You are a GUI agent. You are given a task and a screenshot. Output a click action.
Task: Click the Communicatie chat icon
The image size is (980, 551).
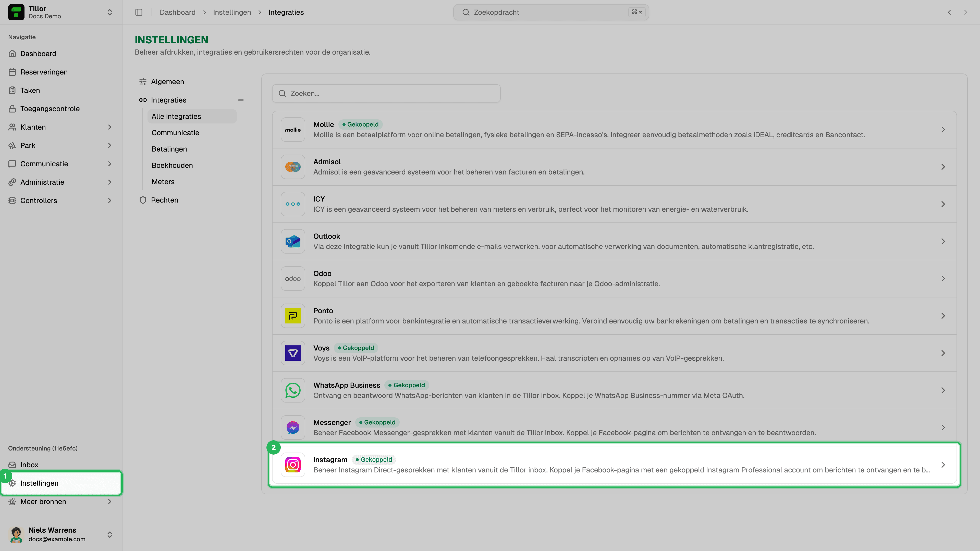12,164
